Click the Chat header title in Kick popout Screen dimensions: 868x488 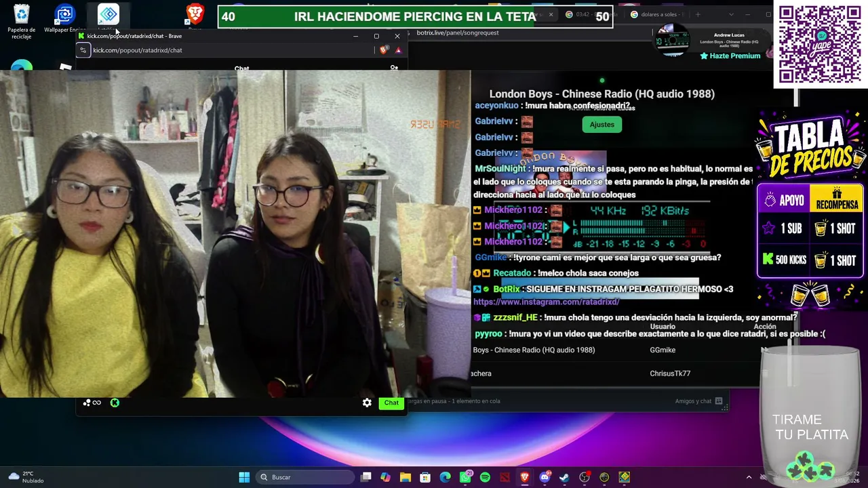coord(242,68)
